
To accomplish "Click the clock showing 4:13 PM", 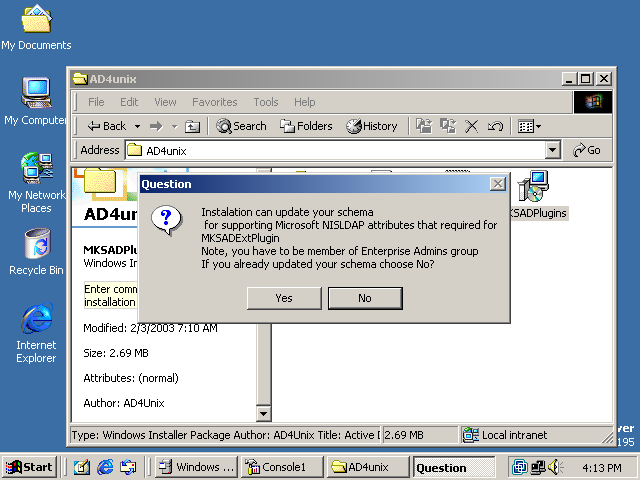I will 602,467.
